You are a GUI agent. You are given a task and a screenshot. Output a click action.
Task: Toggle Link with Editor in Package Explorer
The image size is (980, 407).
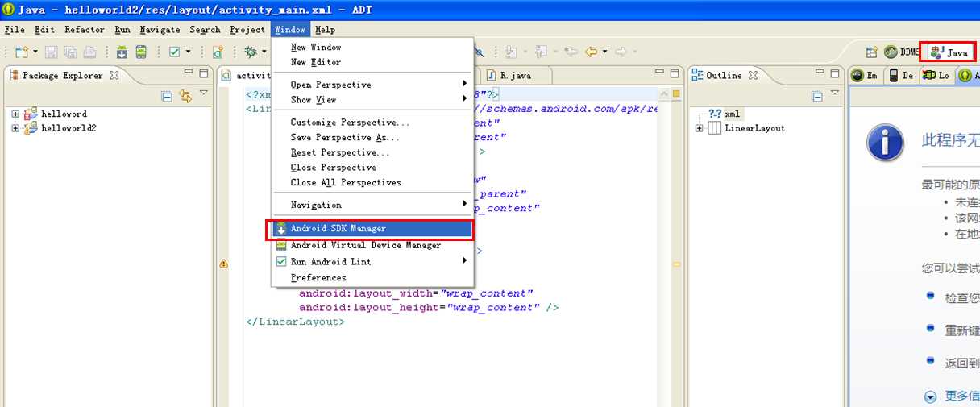pyautogui.click(x=185, y=97)
